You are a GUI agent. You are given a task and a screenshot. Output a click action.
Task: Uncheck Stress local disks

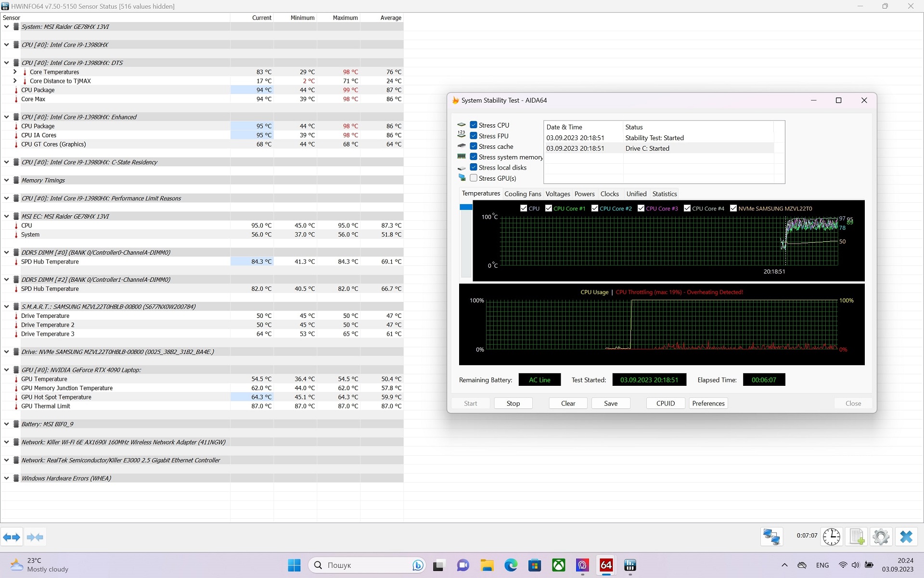tap(474, 167)
